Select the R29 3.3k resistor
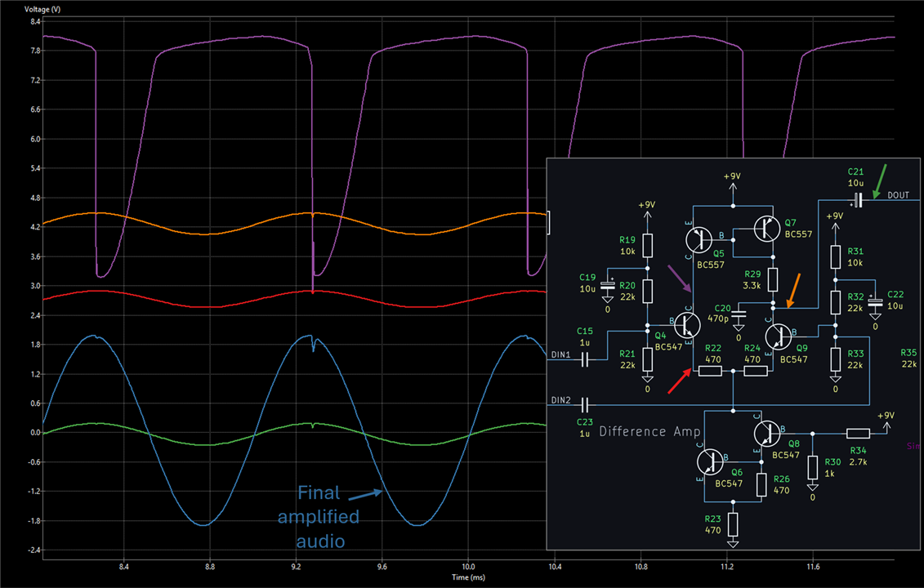The image size is (924, 588). click(773, 279)
